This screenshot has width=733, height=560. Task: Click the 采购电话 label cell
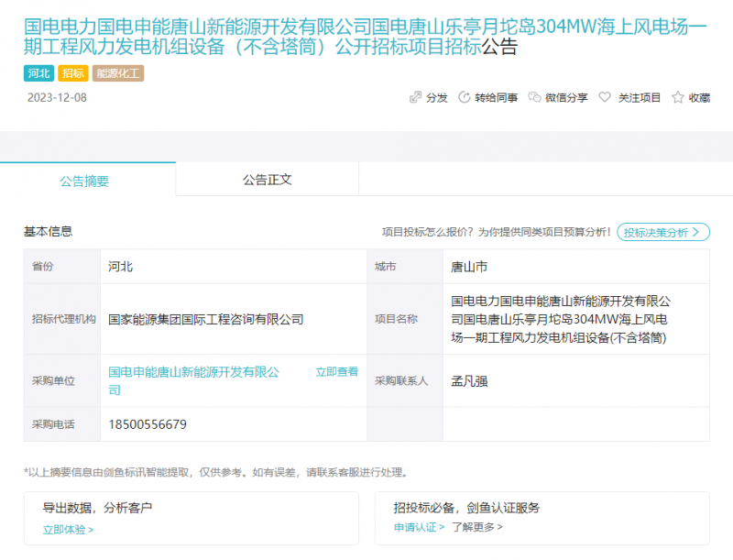[x=62, y=424]
